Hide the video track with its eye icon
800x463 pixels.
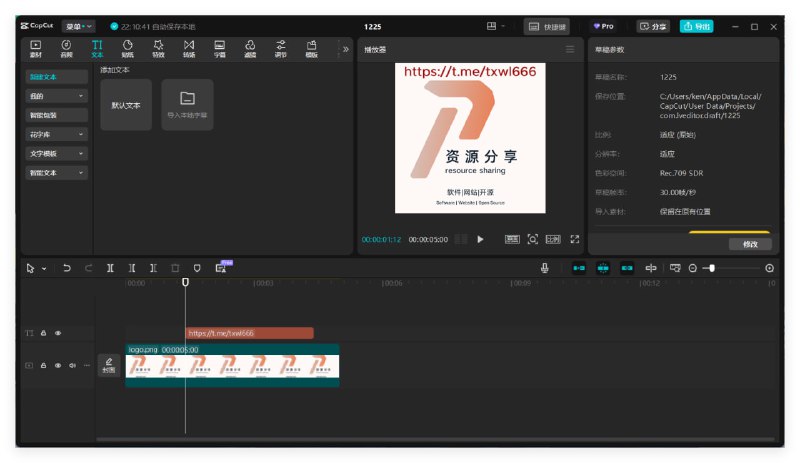(58, 365)
